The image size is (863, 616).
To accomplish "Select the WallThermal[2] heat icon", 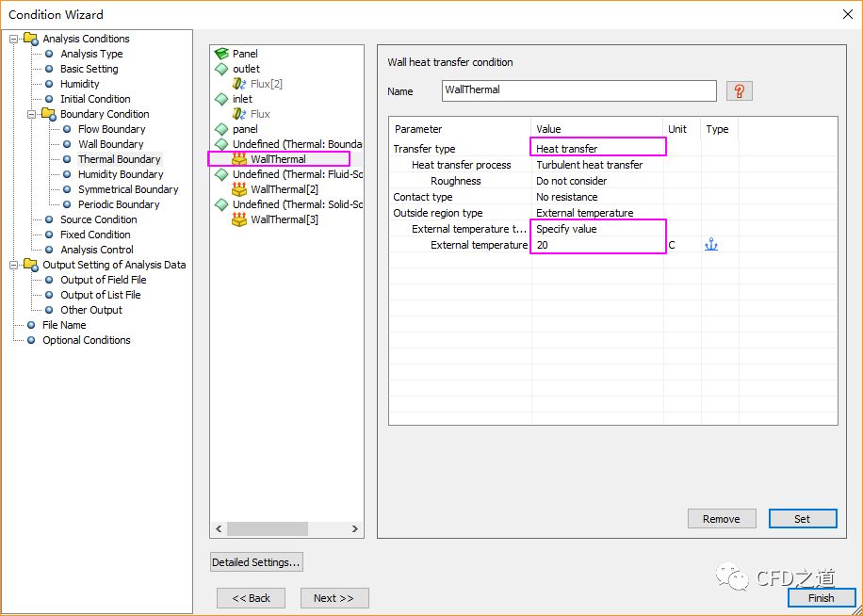I will [x=239, y=189].
